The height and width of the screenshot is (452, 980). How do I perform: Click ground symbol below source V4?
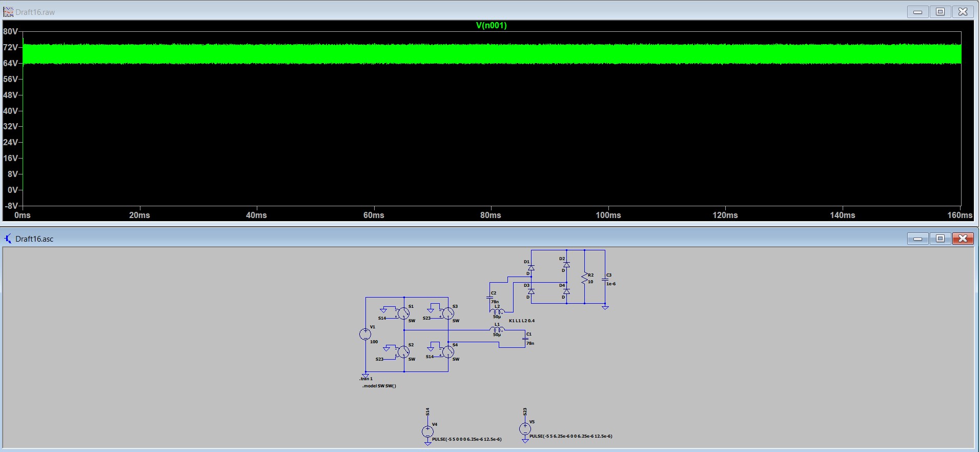[x=427, y=443]
